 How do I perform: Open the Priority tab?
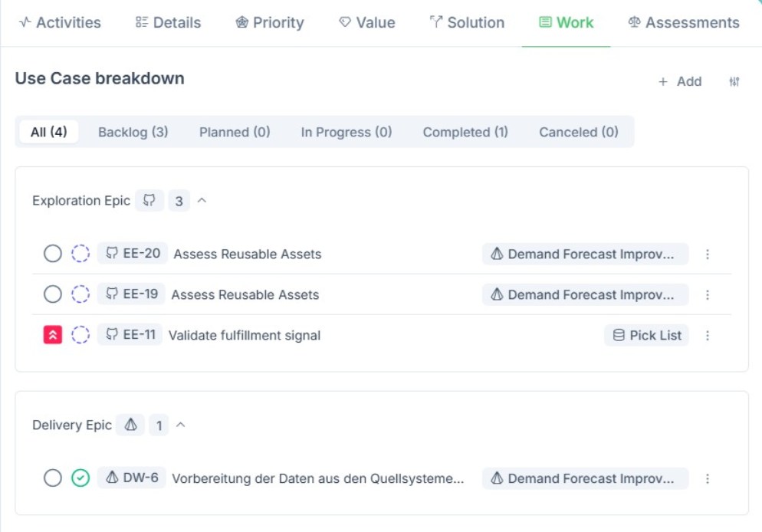270,22
